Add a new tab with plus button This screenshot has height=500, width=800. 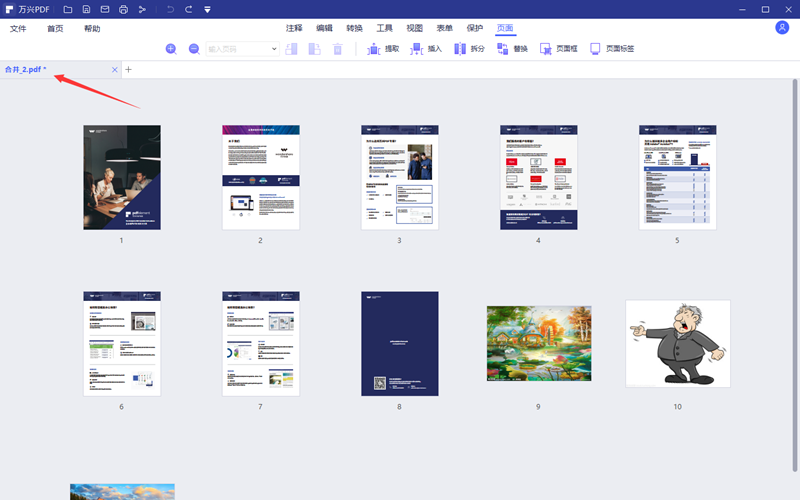click(x=128, y=70)
